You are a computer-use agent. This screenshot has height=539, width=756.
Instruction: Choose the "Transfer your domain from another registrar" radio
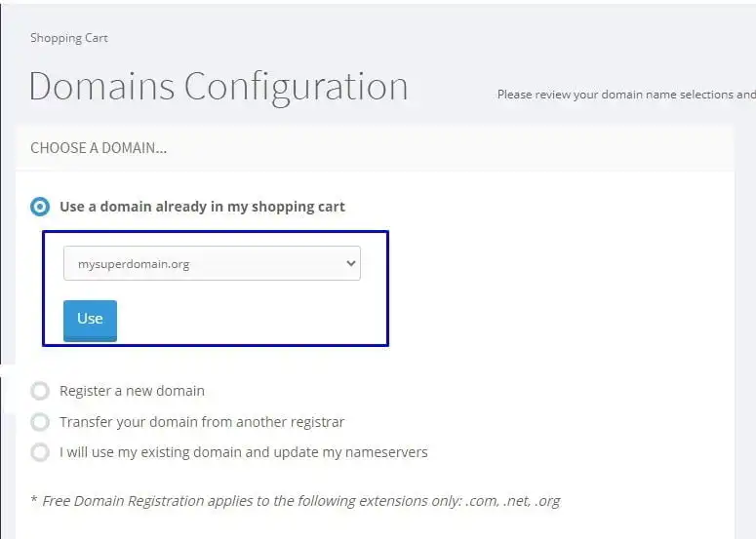click(x=40, y=422)
